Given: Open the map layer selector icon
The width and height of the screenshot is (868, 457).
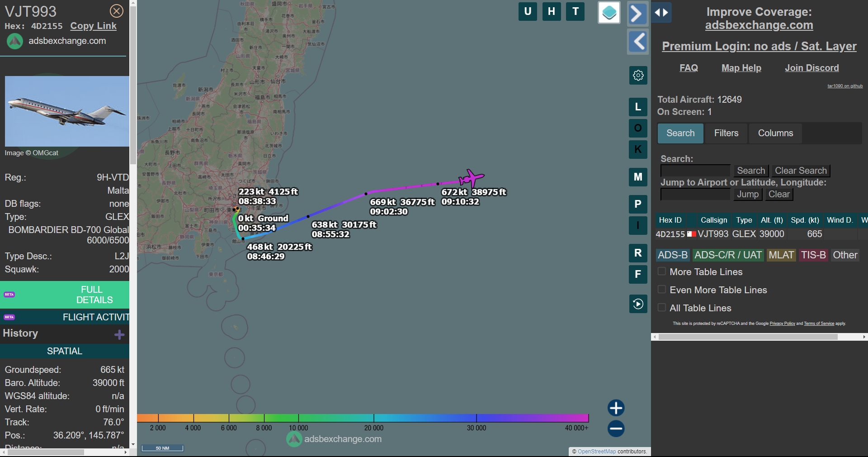Looking at the screenshot, I should 609,12.
